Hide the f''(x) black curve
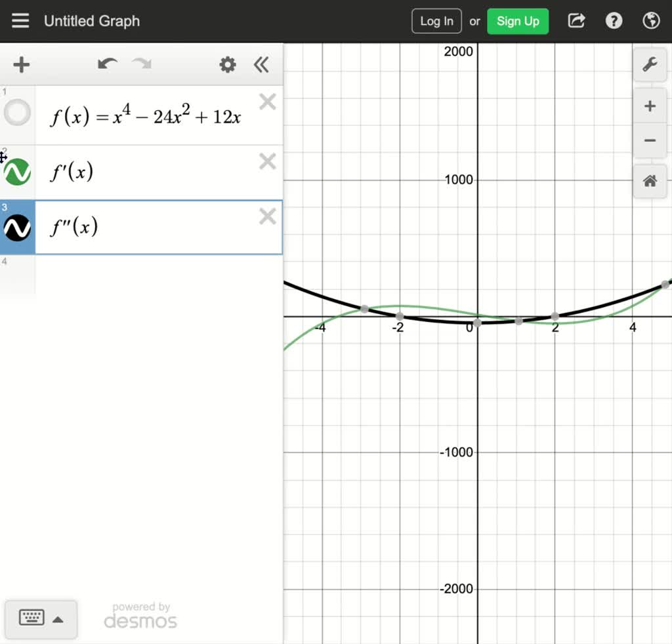This screenshot has height=644, width=672. coord(17,227)
